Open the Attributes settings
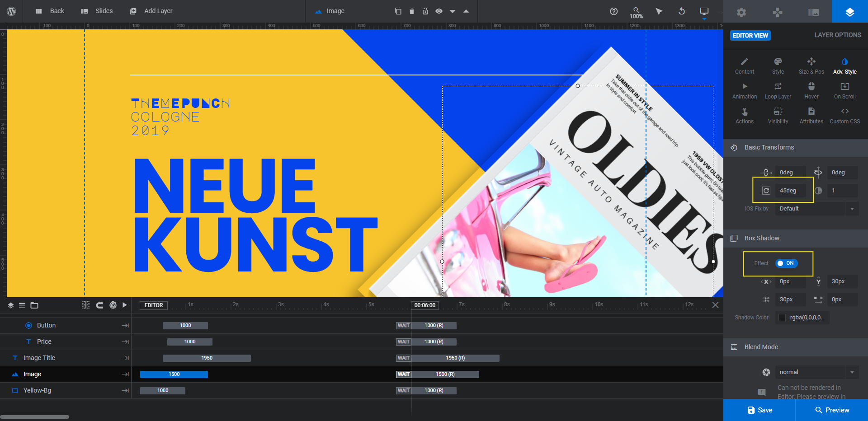The image size is (868, 421). point(811,116)
